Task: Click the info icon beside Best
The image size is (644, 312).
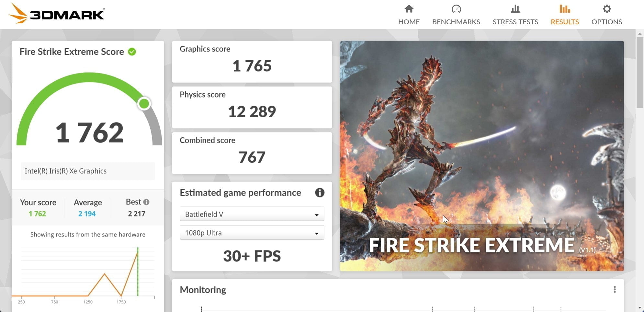Action: [x=146, y=202]
